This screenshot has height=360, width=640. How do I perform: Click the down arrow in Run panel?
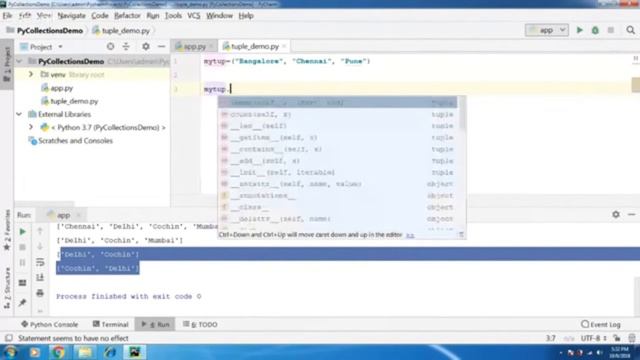click(40, 247)
